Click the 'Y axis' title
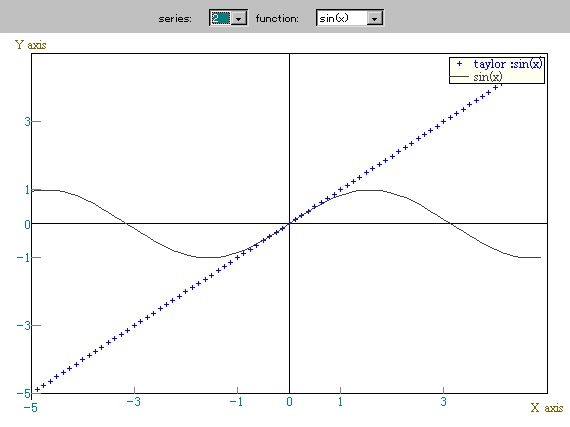570x427 pixels. [x=31, y=45]
